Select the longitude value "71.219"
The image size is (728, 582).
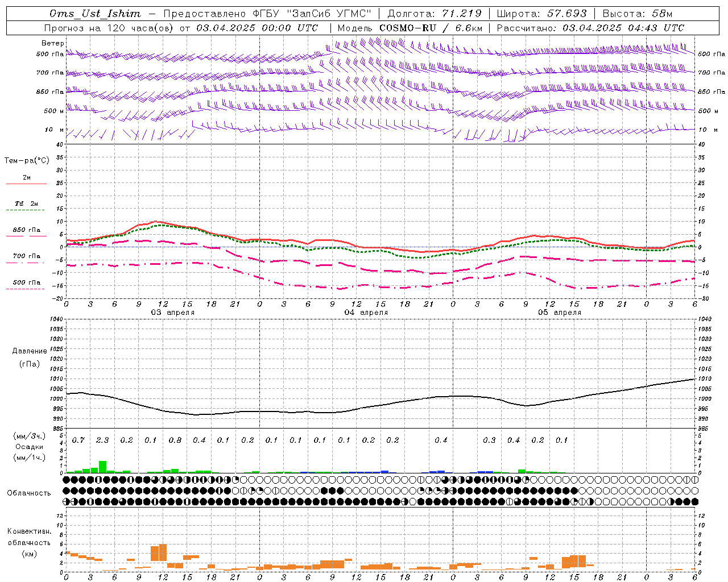coord(461,14)
